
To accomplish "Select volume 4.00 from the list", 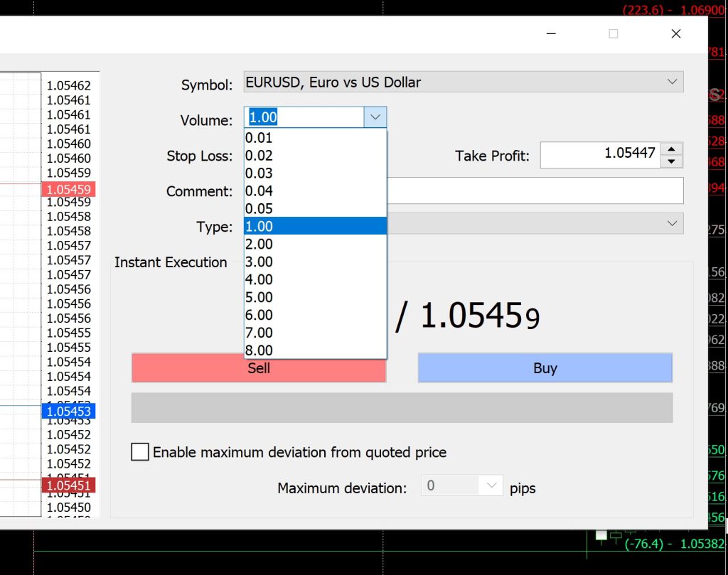I will 315,279.
